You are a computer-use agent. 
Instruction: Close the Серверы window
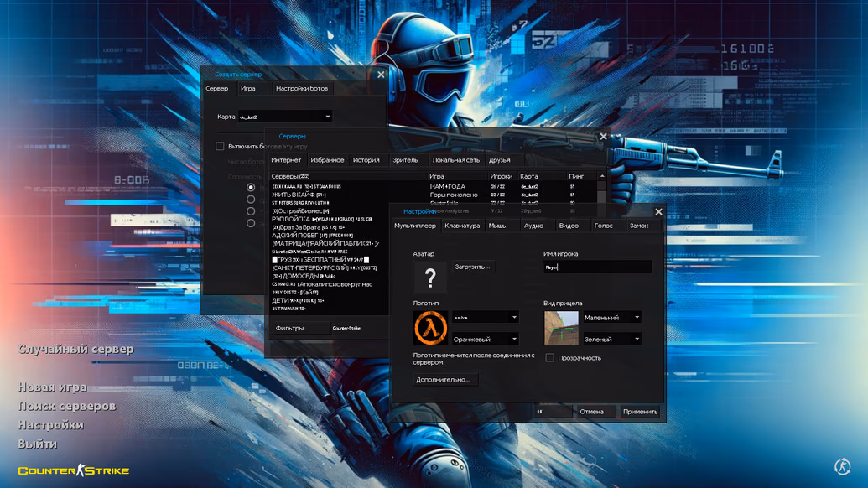(x=603, y=136)
